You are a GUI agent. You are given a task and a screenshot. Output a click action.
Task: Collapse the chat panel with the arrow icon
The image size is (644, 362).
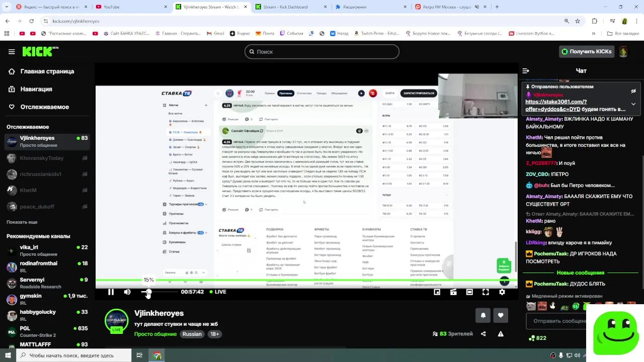point(526,71)
